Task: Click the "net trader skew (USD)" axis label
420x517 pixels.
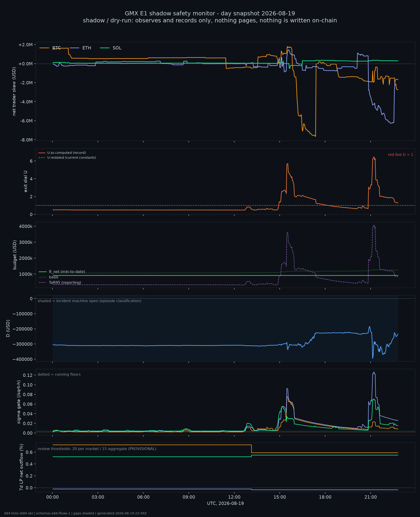Action: 14,91
